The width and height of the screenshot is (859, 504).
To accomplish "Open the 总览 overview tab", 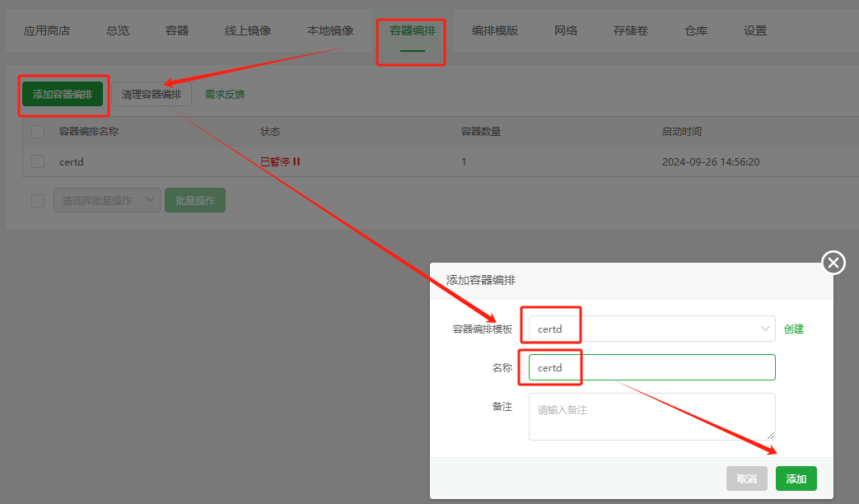I will (118, 30).
